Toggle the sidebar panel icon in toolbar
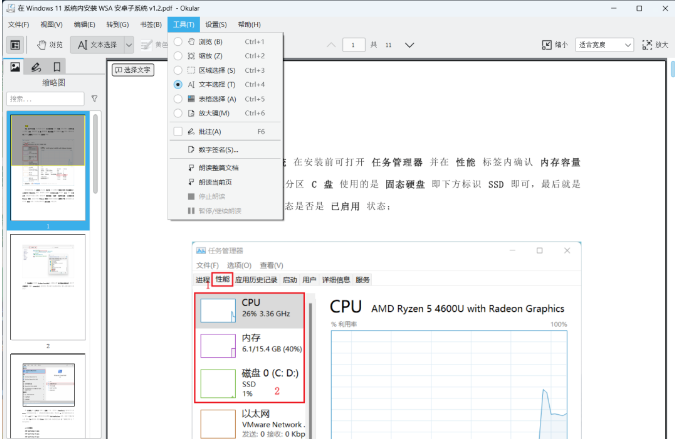 (15, 45)
